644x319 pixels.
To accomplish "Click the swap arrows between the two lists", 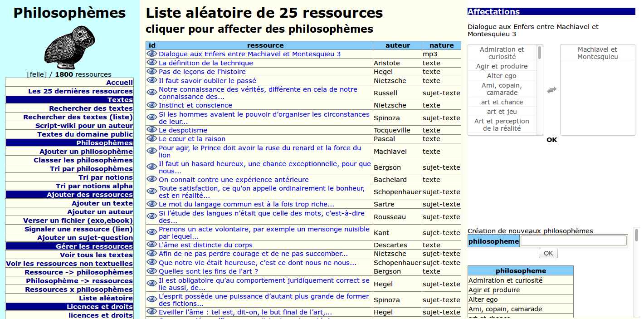I will 551,90.
